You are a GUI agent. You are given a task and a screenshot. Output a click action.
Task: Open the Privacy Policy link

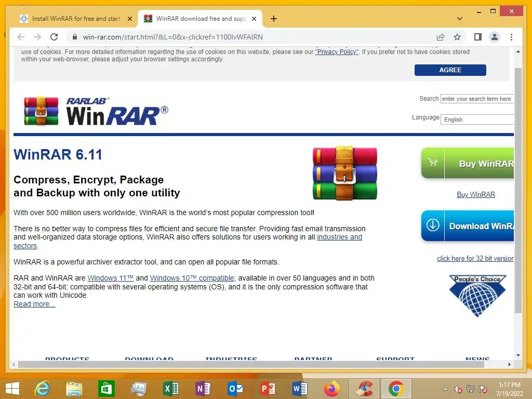coord(337,52)
